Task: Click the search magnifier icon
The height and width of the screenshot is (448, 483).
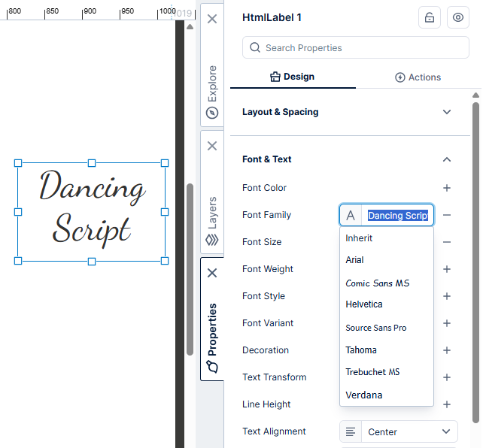Action: coord(255,47)
